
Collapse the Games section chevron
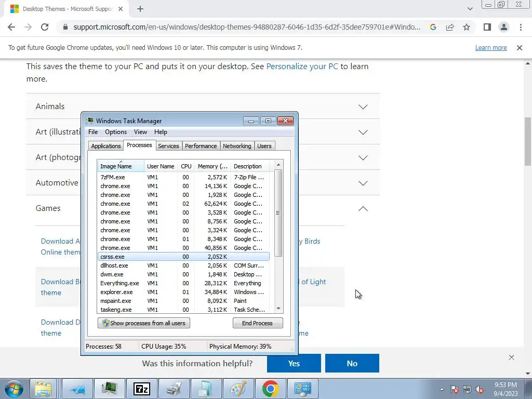click(x=363, y=209)
